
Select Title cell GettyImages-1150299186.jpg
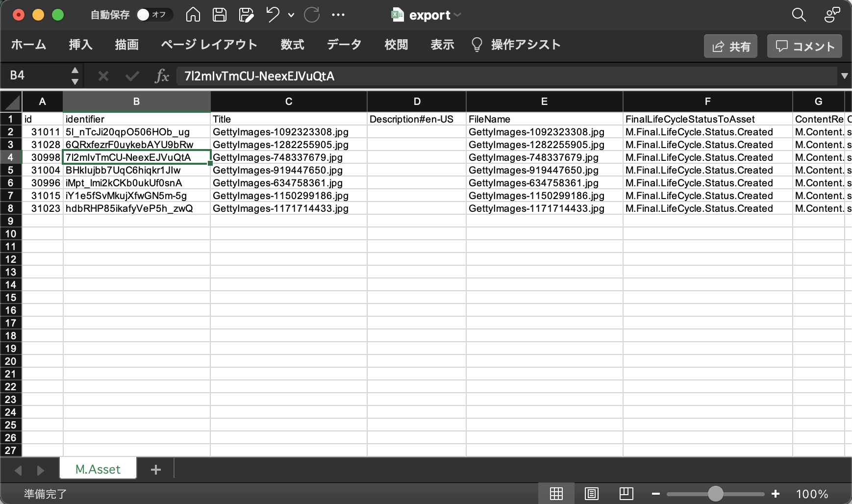(289, 196)
